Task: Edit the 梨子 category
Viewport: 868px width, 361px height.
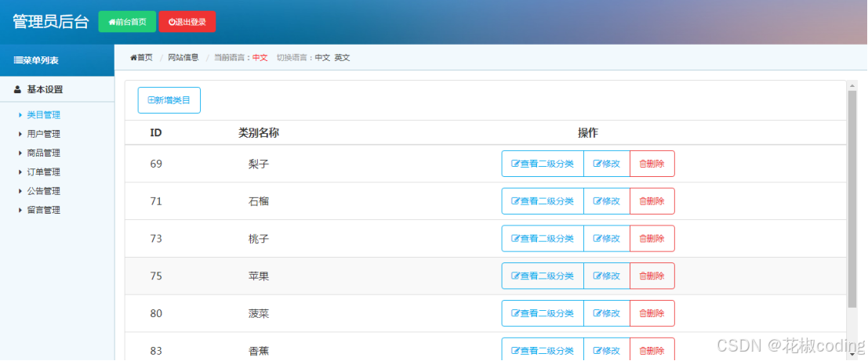Action: tap(607, 164)
